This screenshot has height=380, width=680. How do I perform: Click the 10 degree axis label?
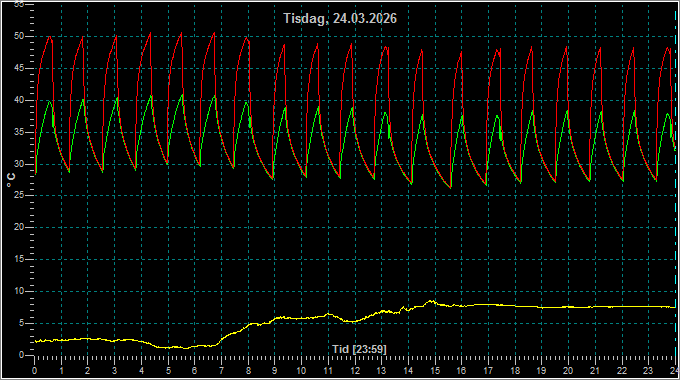[x=19, y=291]
